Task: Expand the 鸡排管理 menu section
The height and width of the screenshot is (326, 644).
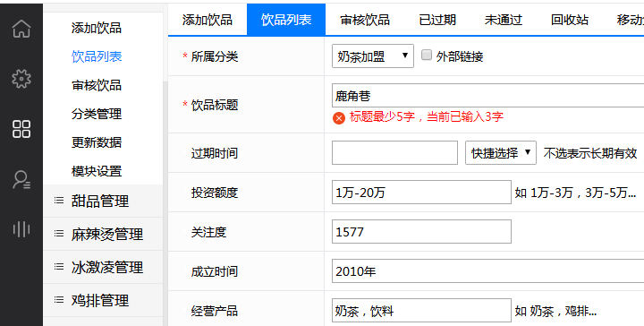Action: 103,300
